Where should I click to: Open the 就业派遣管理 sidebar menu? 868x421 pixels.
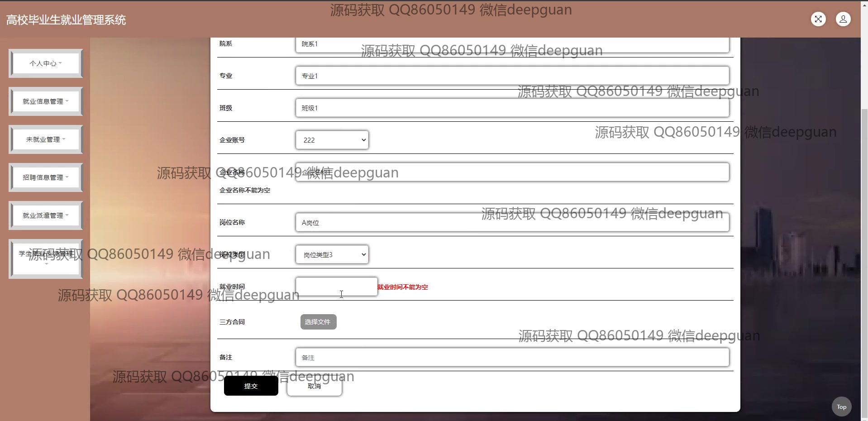click(46, 215)
